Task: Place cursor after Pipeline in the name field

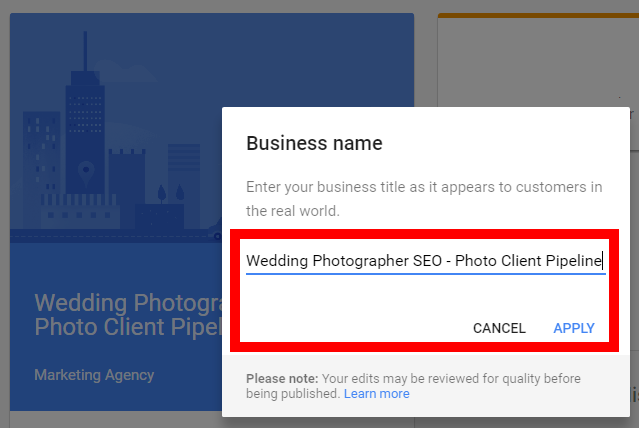Action: (x=602, y=261)
